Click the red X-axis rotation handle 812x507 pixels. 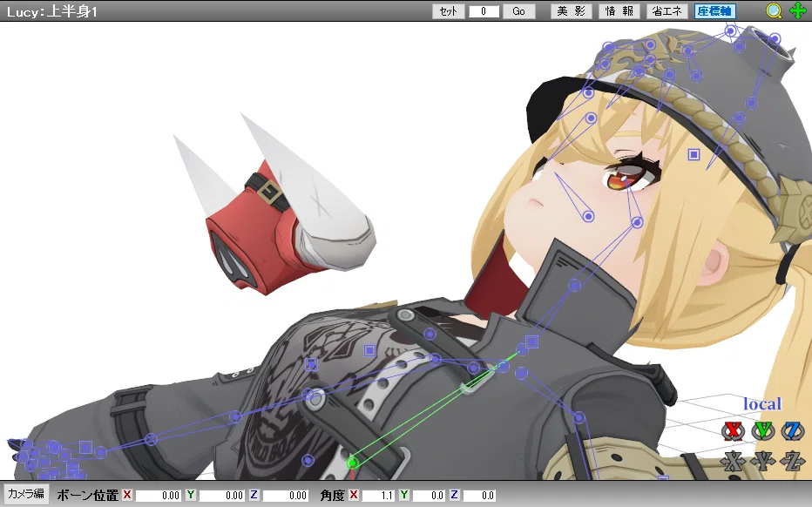tap(733, 431)
